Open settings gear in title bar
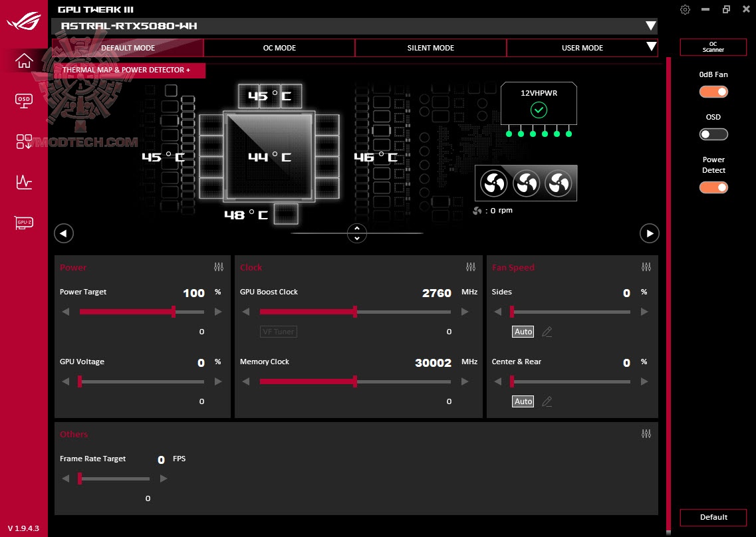The height and width of the screenshot is (537, 756). 685,10
